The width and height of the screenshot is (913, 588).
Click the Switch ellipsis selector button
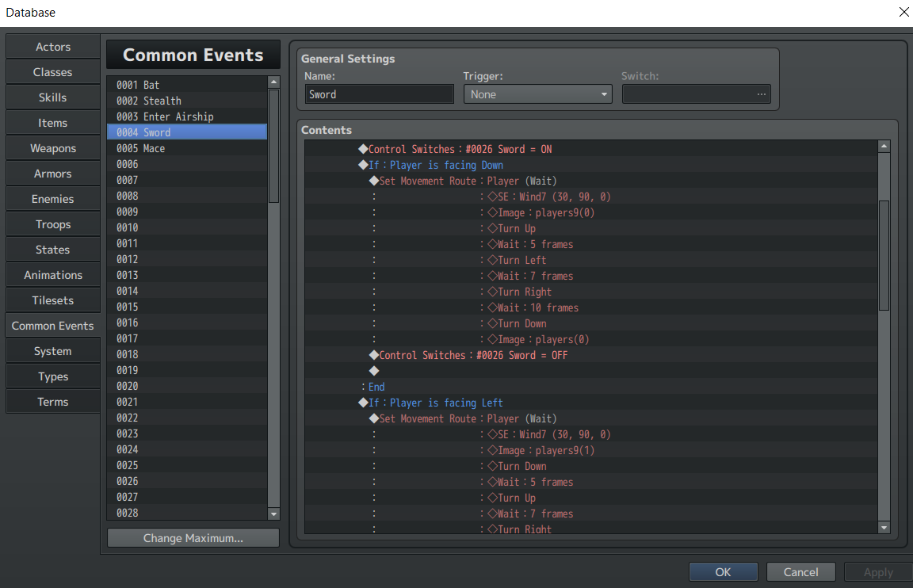coord(761,94)
